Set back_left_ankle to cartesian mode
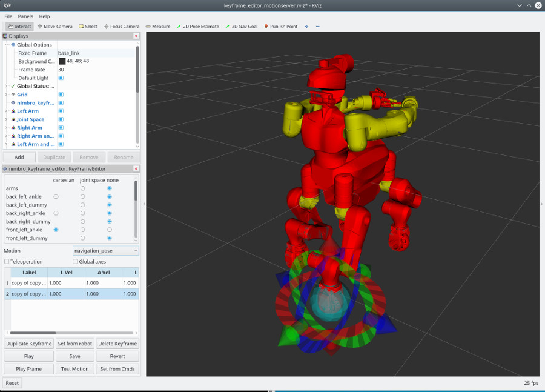 (x=56, y=197)
